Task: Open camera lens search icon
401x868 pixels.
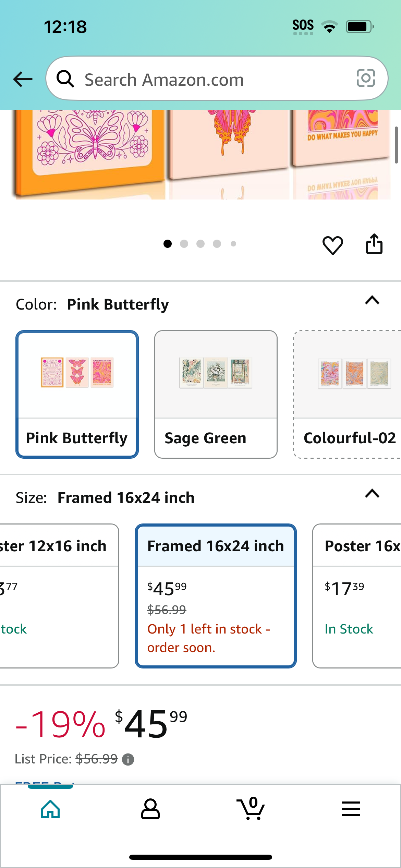Action: [366, 78]
